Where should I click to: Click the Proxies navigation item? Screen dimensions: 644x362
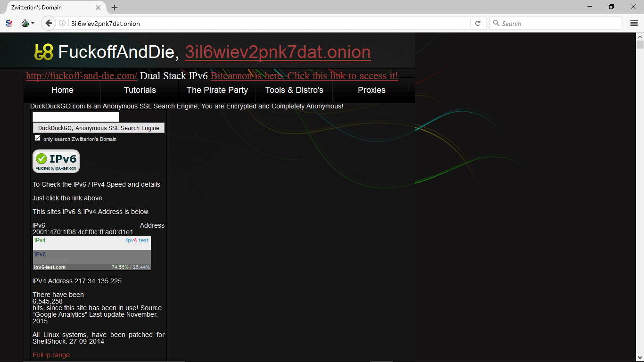pyautogui.click(x=372, y=90)
